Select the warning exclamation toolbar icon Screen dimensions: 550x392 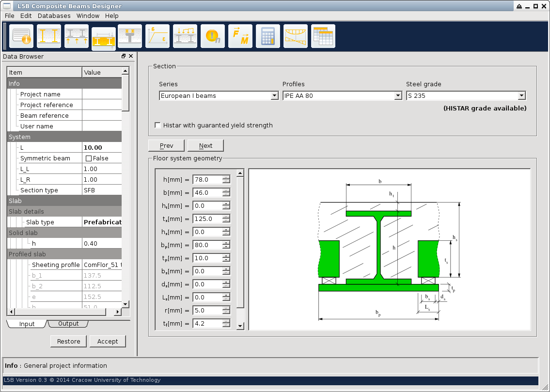(x=213, y=36)
